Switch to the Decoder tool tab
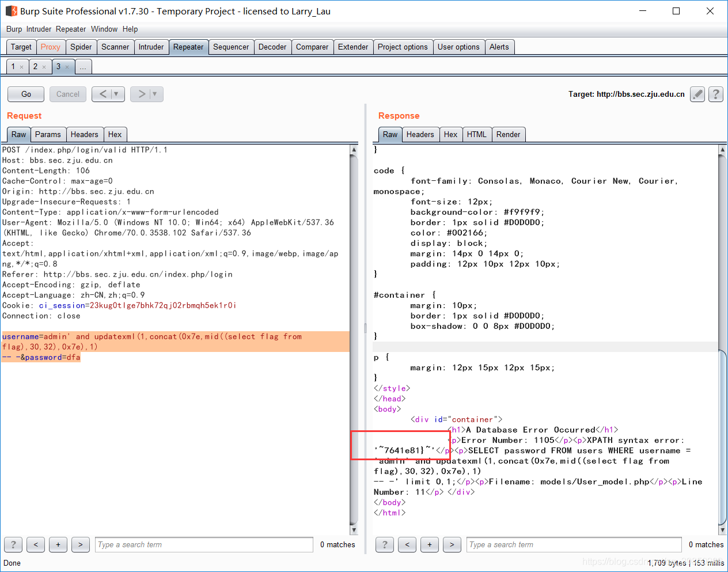 (272, 47)
